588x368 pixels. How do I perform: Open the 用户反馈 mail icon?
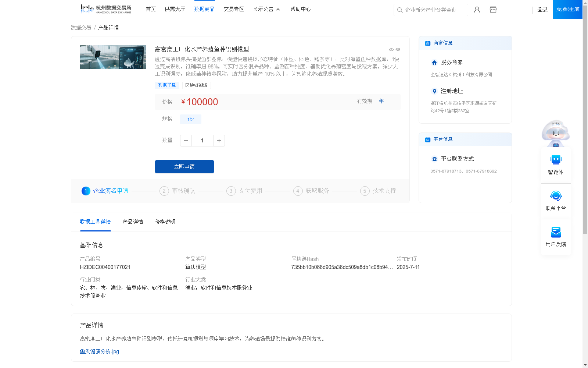[x=556, y=232]
